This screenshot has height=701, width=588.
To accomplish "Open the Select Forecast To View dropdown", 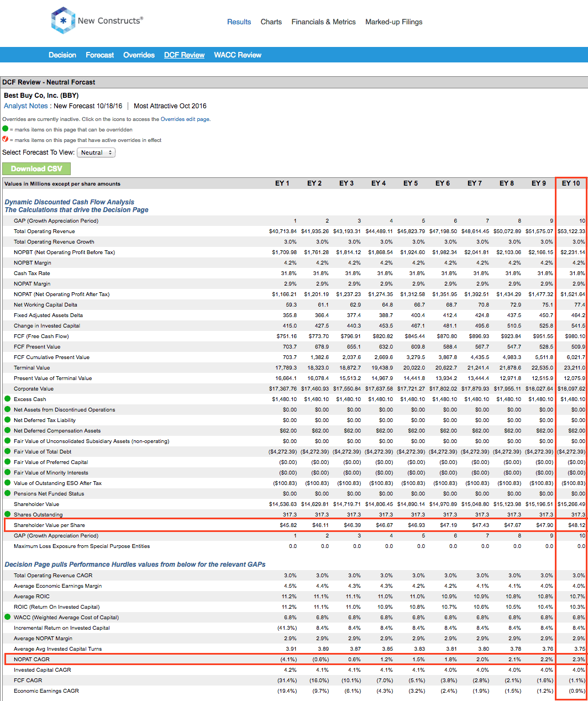I will click(x=96, y=152).
